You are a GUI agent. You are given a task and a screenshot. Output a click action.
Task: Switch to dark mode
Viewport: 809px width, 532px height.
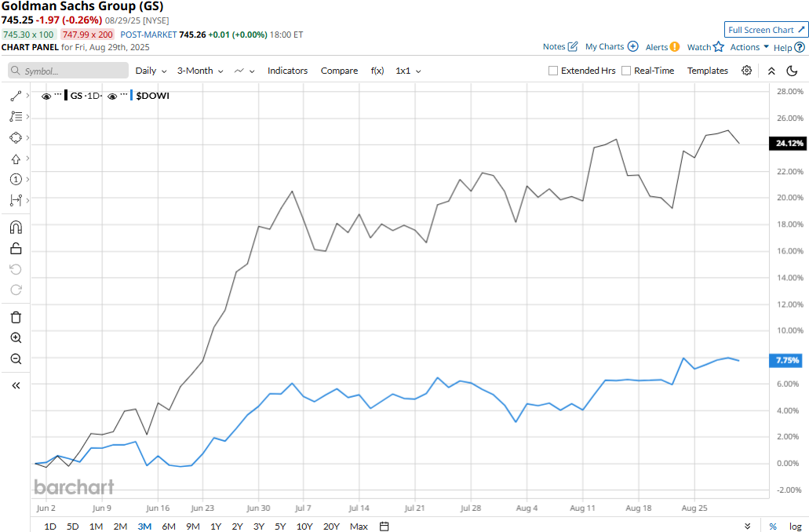(792, 71)
